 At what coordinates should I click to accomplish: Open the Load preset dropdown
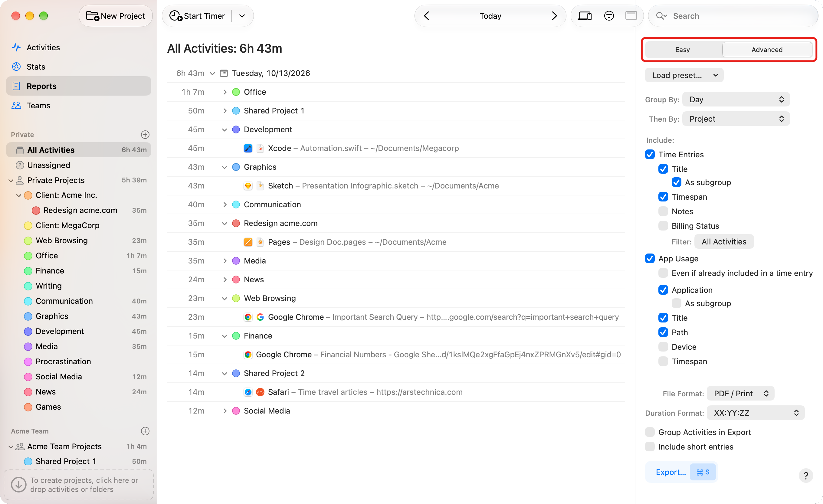tap(684, 75)
